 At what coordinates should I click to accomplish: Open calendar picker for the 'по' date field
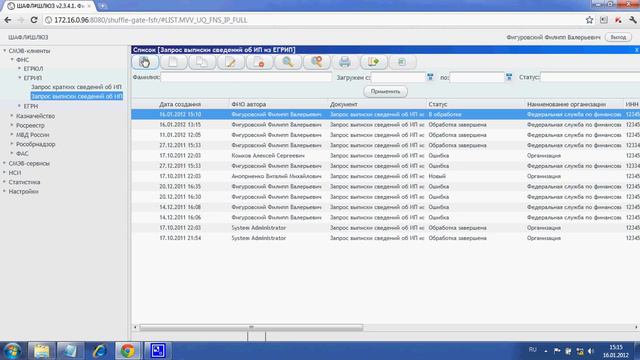[x=509, y=77]
